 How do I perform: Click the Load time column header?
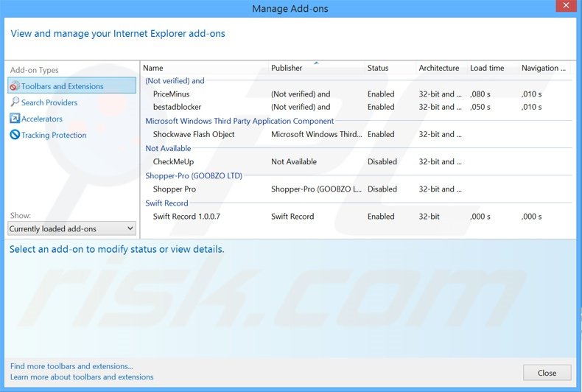[x=487, y=68]
